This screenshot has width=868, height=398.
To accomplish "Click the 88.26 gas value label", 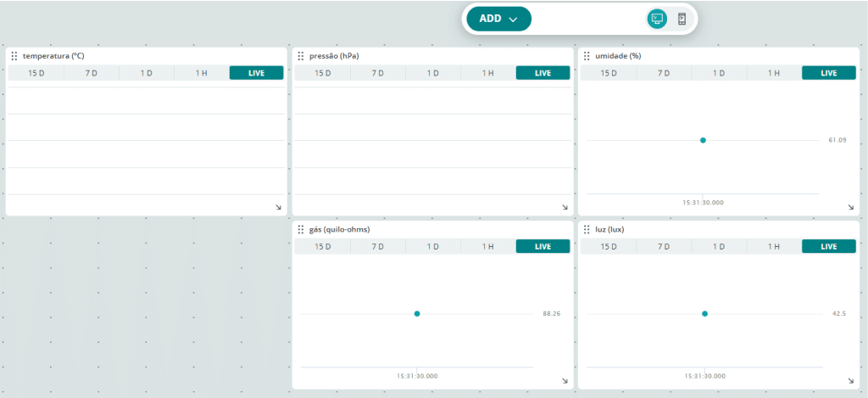I will [x=552, y=314].
